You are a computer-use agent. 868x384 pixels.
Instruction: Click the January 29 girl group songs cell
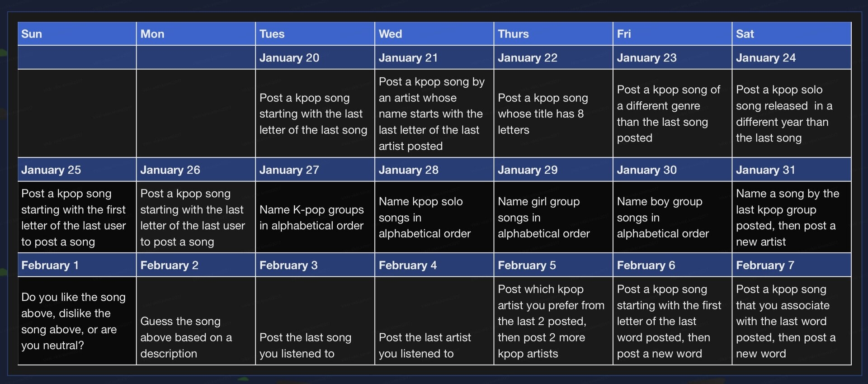click(553, 217)
